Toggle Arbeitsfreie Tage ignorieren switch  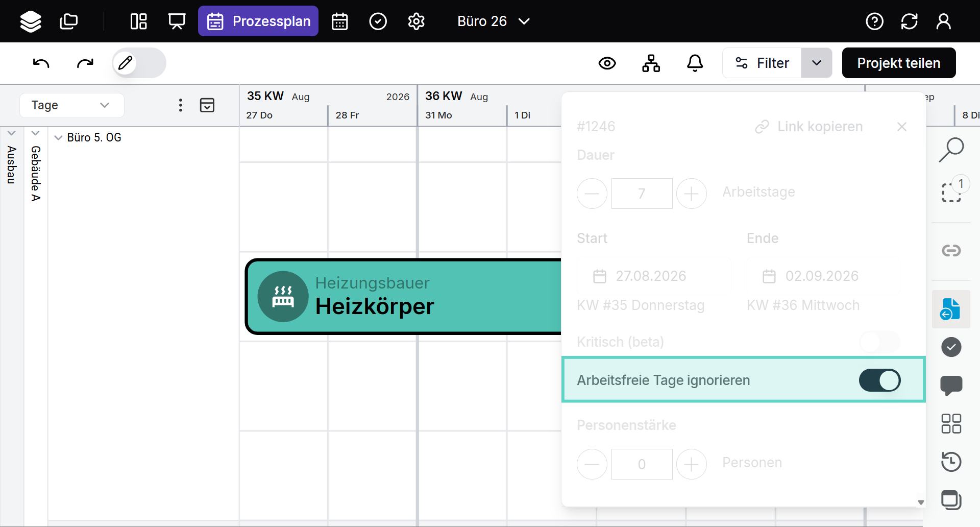click(x=879, y=380)
